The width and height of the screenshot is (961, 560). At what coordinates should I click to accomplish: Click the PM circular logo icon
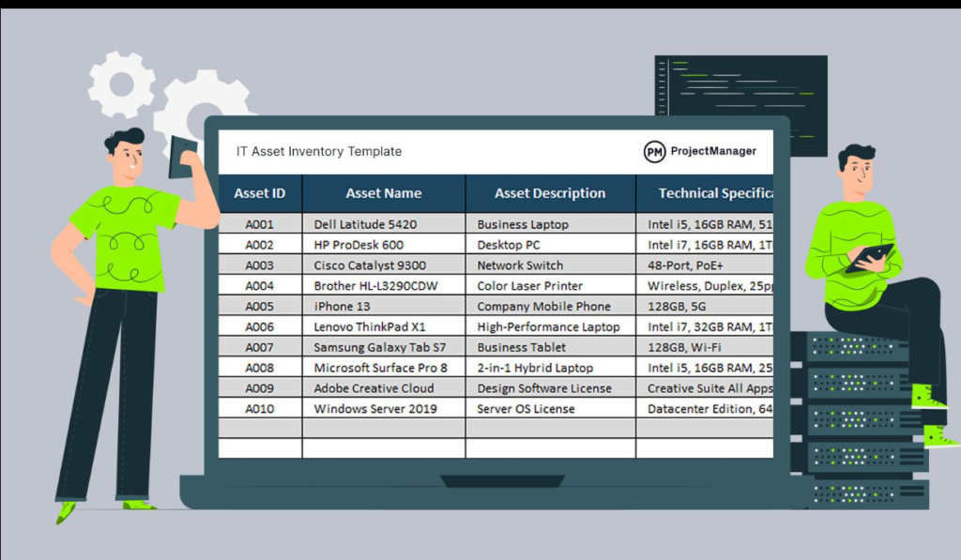[654, 152]
